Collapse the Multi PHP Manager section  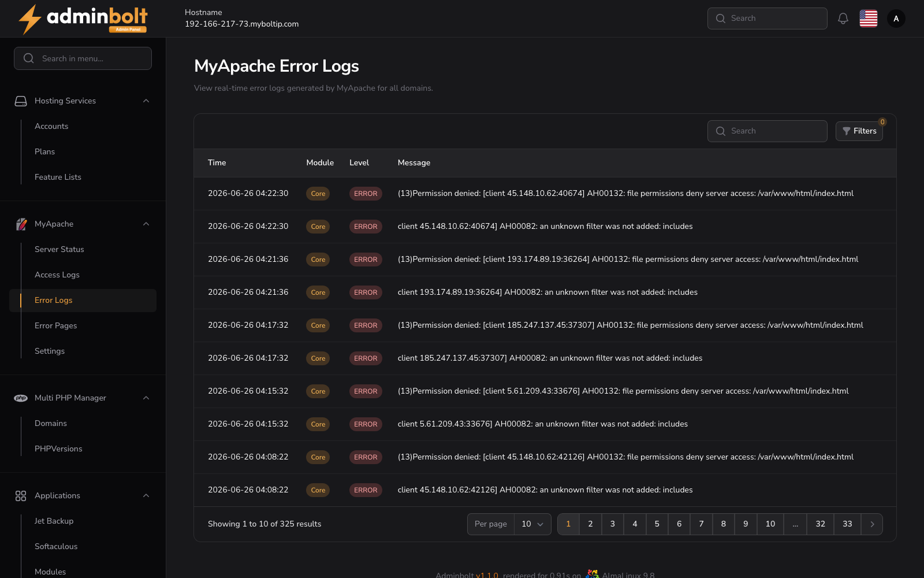click(146, 398)
